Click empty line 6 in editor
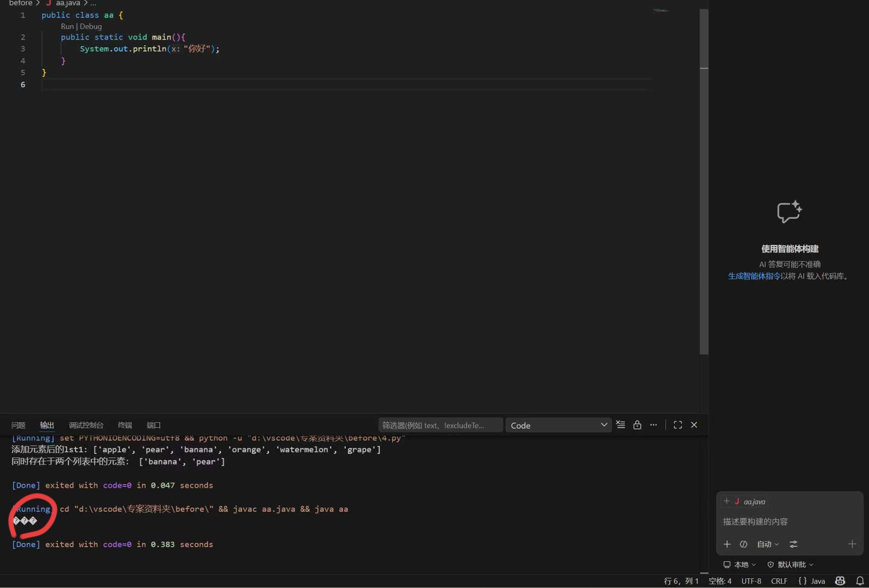869x588 pixels. 346,85
